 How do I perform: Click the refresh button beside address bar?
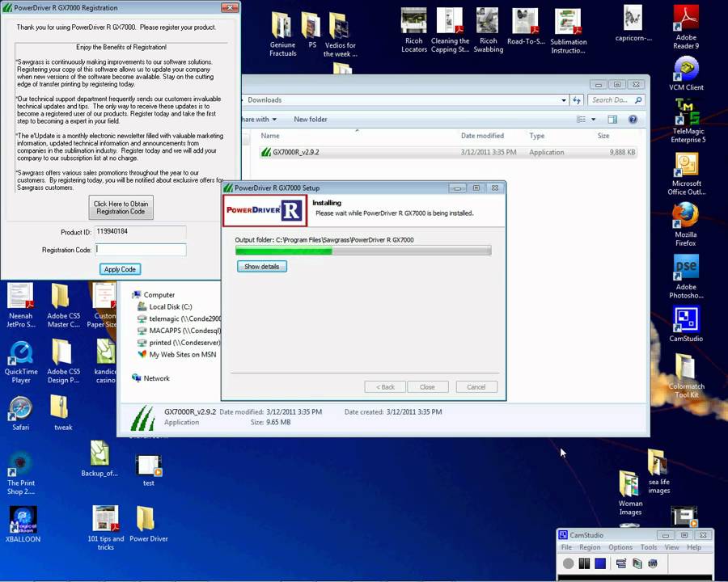[577, 99]
